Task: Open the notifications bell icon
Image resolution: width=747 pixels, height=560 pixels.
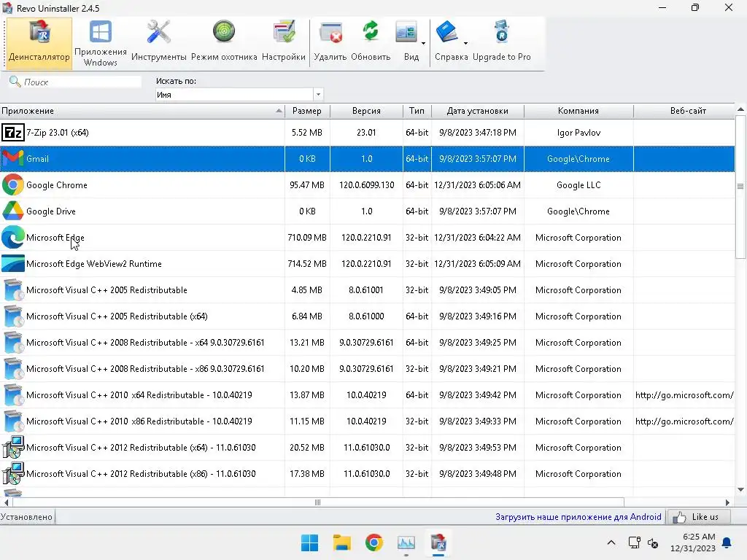Action: pyautogui.click(x=727, y=542)
